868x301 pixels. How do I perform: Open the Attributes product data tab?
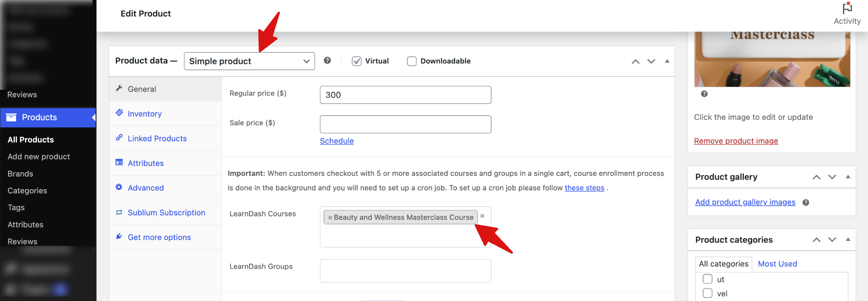(x=165, y=163)
